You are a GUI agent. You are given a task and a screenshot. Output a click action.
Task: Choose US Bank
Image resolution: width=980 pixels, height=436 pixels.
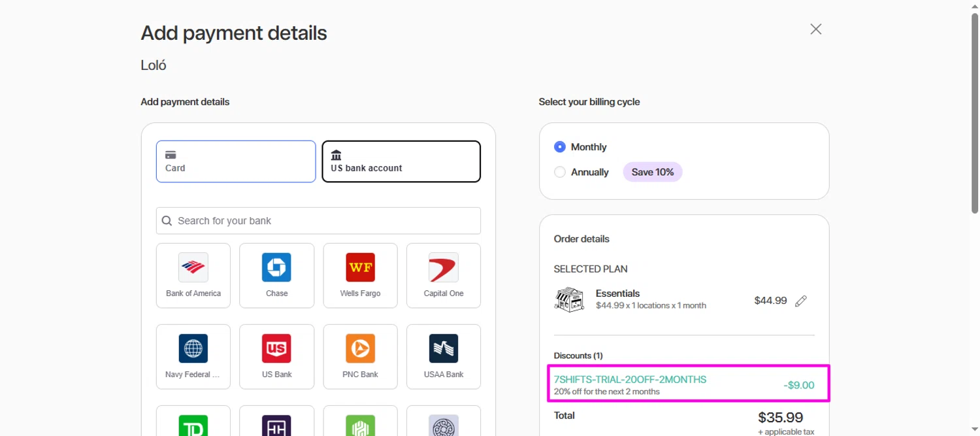[x=276, y=357]
